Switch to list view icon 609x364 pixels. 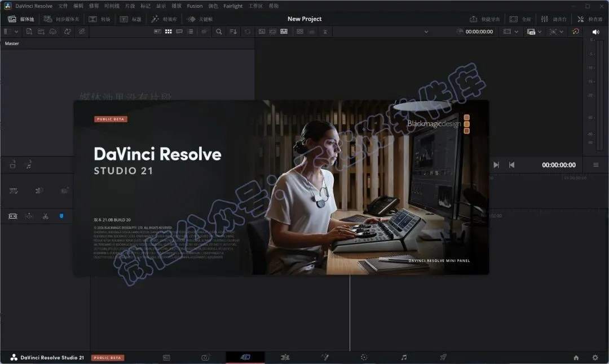click(191, 32)
